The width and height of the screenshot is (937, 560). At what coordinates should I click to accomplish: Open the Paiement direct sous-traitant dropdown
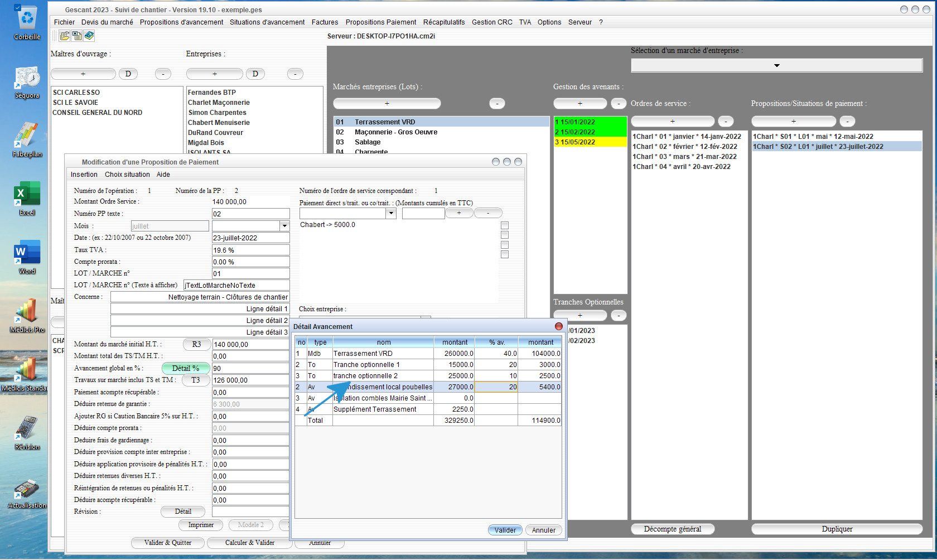[391, 213]
